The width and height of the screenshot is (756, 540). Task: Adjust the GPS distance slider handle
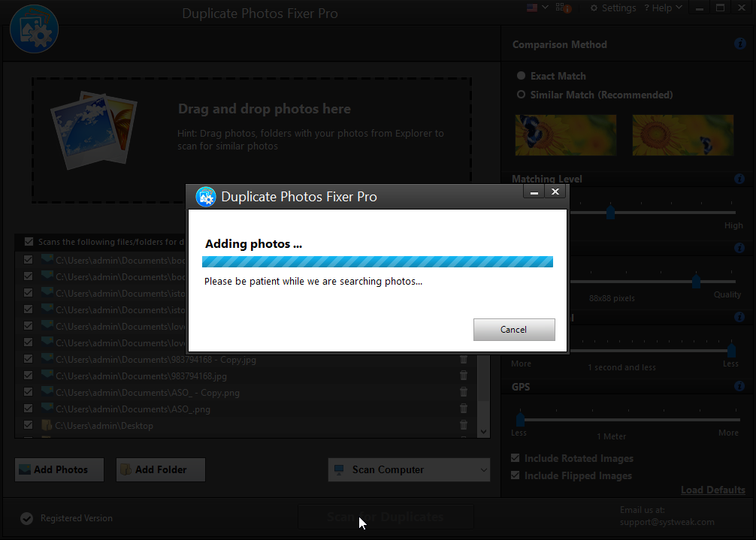pos(520,418)
